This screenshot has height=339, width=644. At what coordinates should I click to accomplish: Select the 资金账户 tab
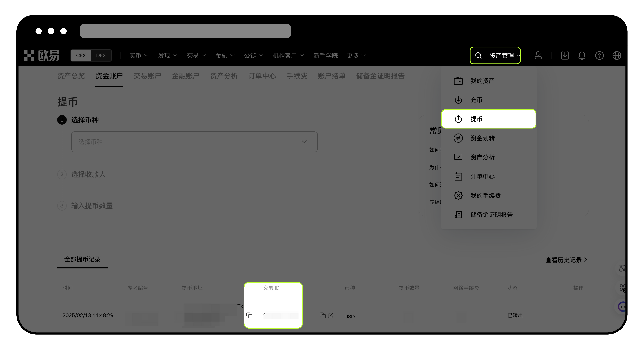pos(109,76)
